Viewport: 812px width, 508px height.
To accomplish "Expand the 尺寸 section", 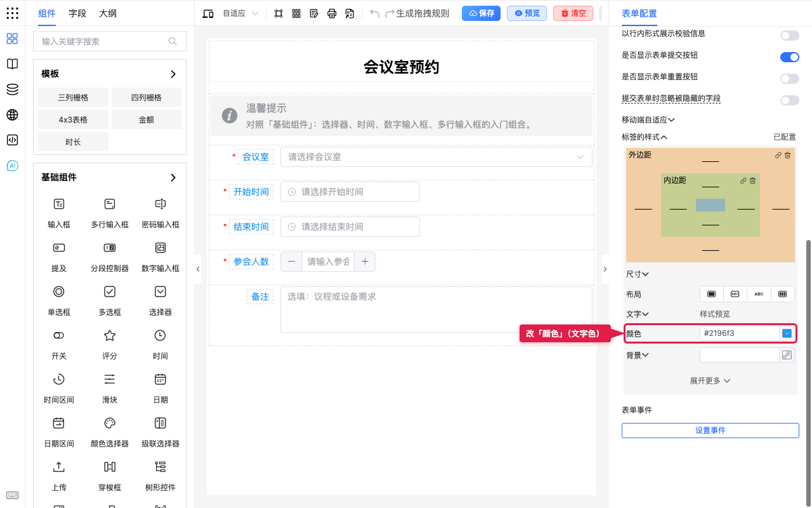I will tap(638, 274).
